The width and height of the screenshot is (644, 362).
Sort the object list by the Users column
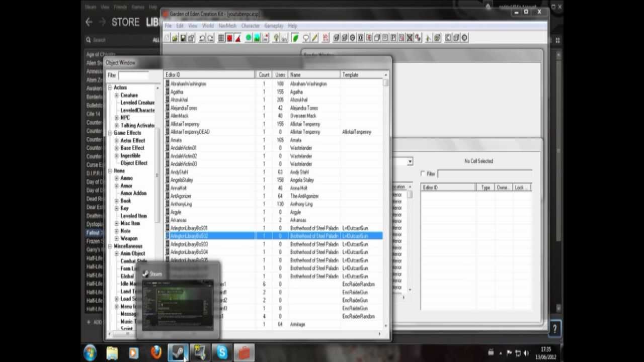(x=280, y=75)
